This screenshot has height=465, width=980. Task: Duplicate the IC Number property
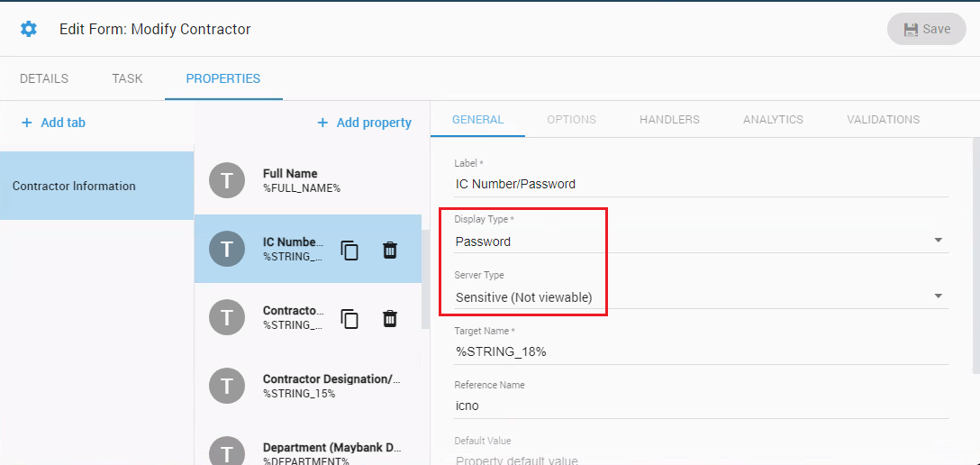point(349,250)
